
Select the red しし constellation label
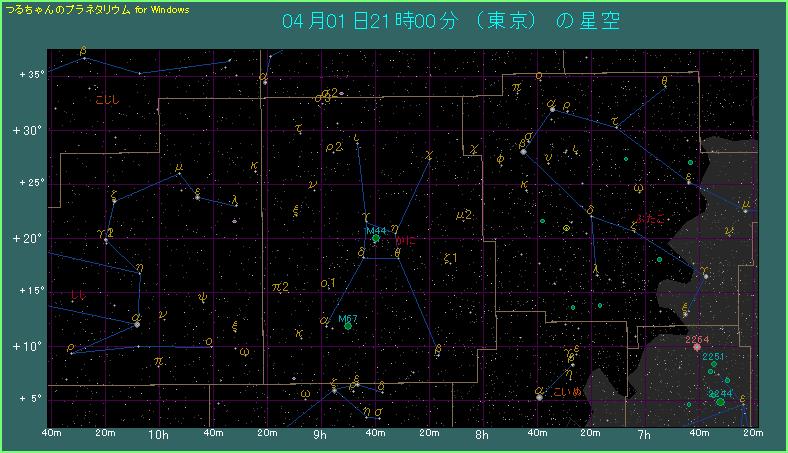pos(79,296)
